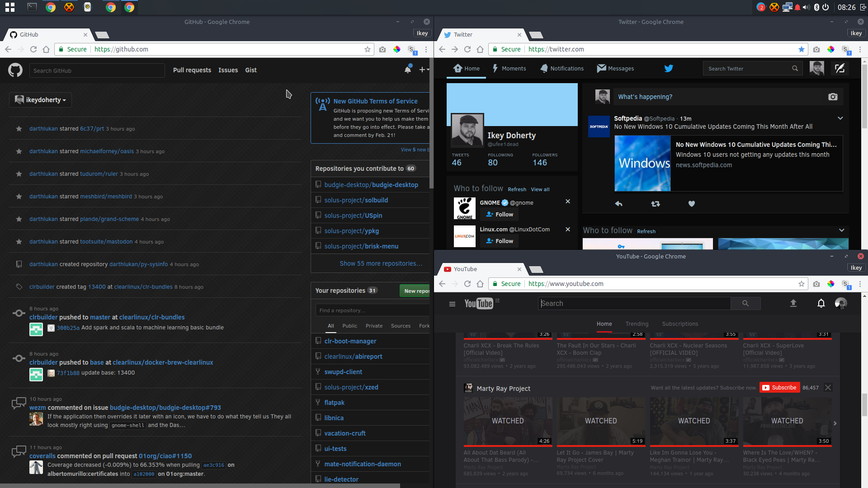
Task: Open Twitter Messages tab
Action: pyautogui.click(x=615, y=69)
